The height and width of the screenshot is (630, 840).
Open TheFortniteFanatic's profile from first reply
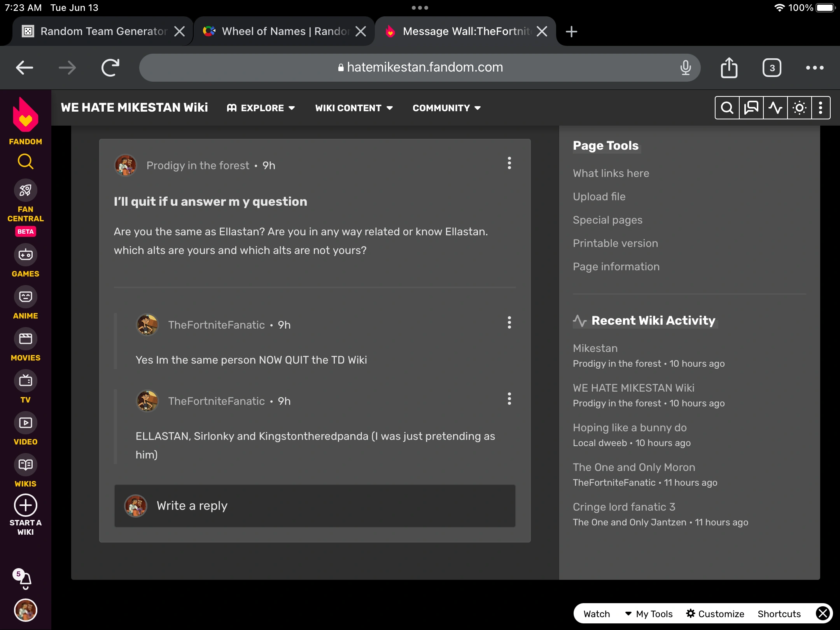point(216,325)
